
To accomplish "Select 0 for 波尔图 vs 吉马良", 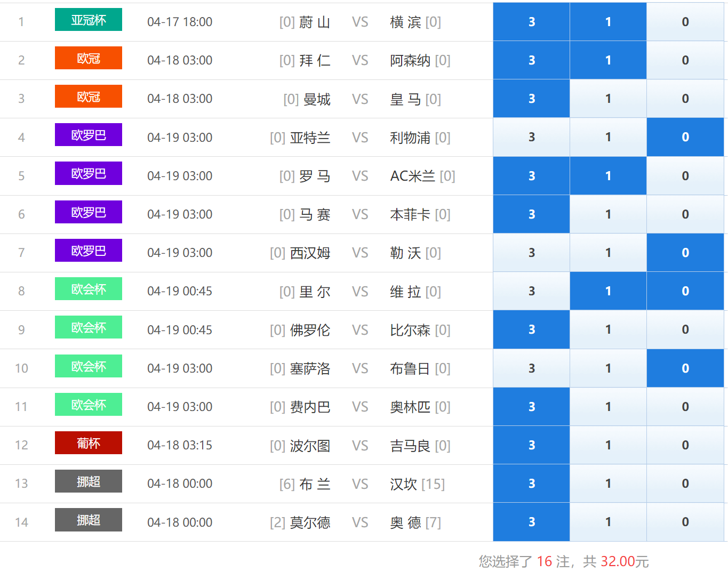I will (685, 445).
